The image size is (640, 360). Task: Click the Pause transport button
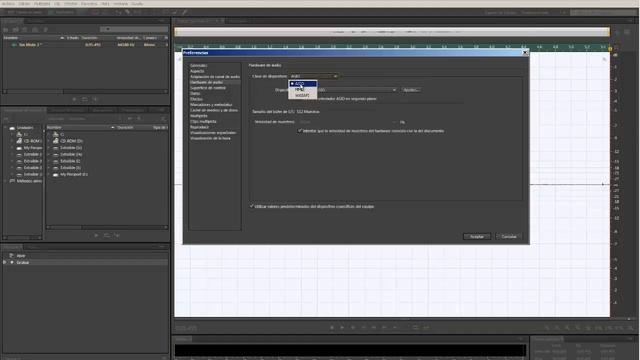353,327
